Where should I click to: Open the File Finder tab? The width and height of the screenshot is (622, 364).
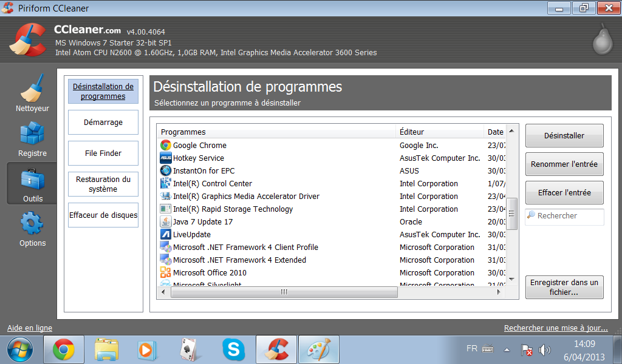pyautogui.click(x=103, y=153)
